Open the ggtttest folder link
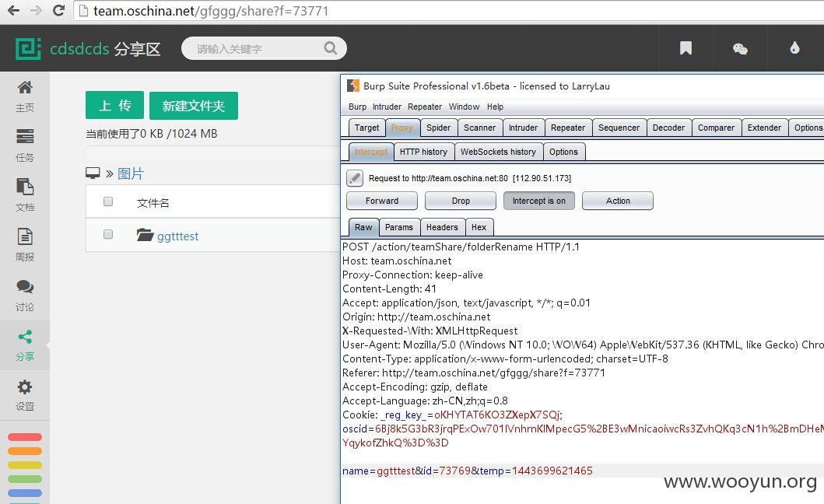Screen dimensions: 824x504 (x=177, y=236)
